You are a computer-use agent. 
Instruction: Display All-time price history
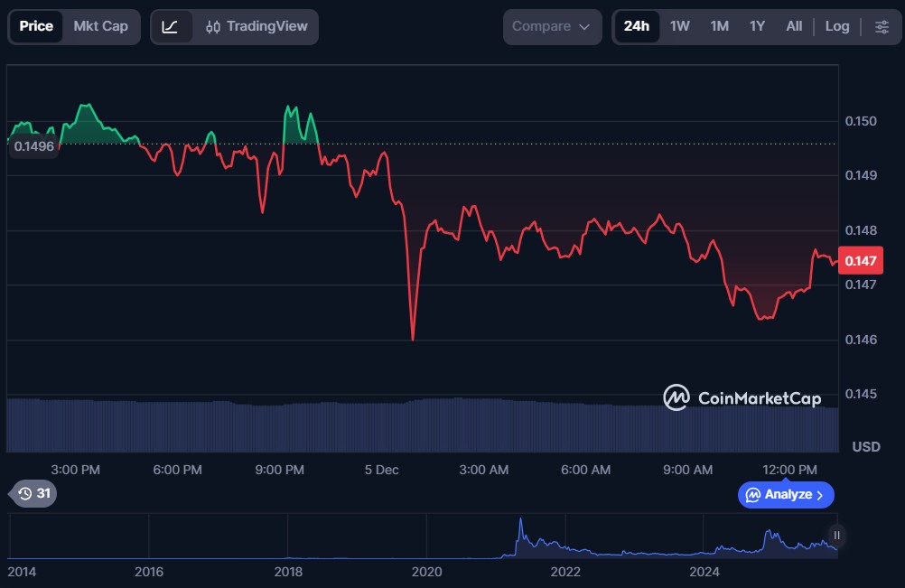click(794, 26)
